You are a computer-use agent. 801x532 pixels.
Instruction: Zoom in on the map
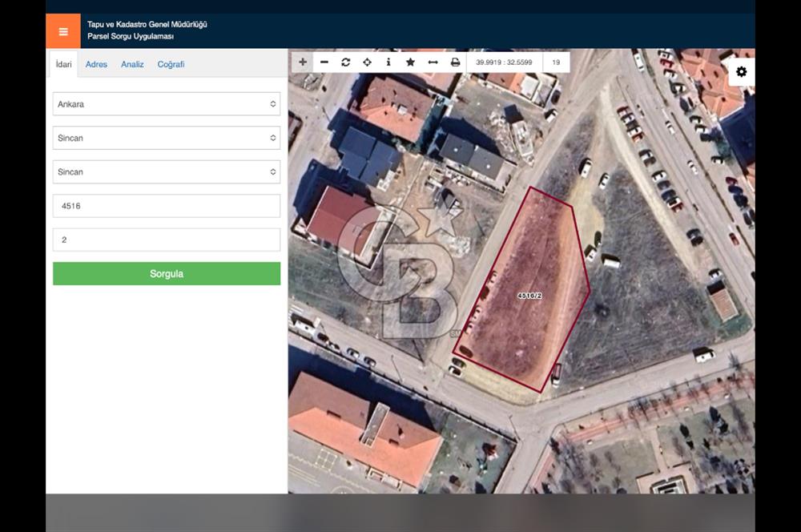click(303, 62)
